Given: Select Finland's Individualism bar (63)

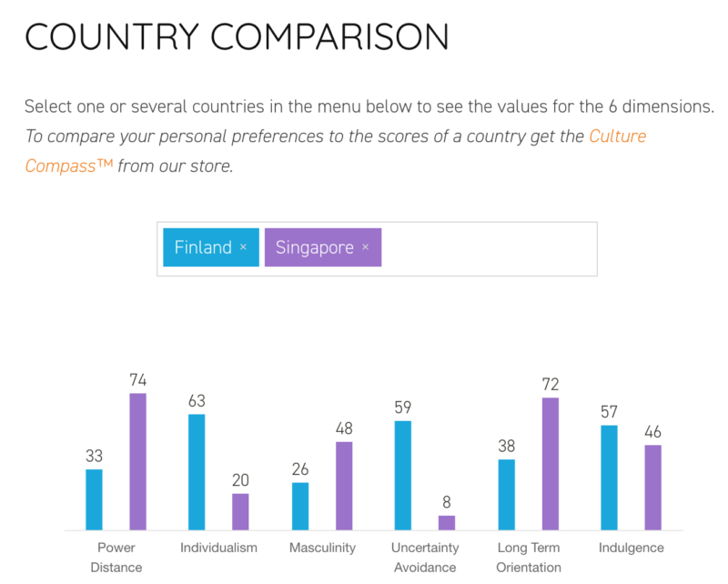Looking at the screenshot, I should pyautogui.click(x=197, y=472).
